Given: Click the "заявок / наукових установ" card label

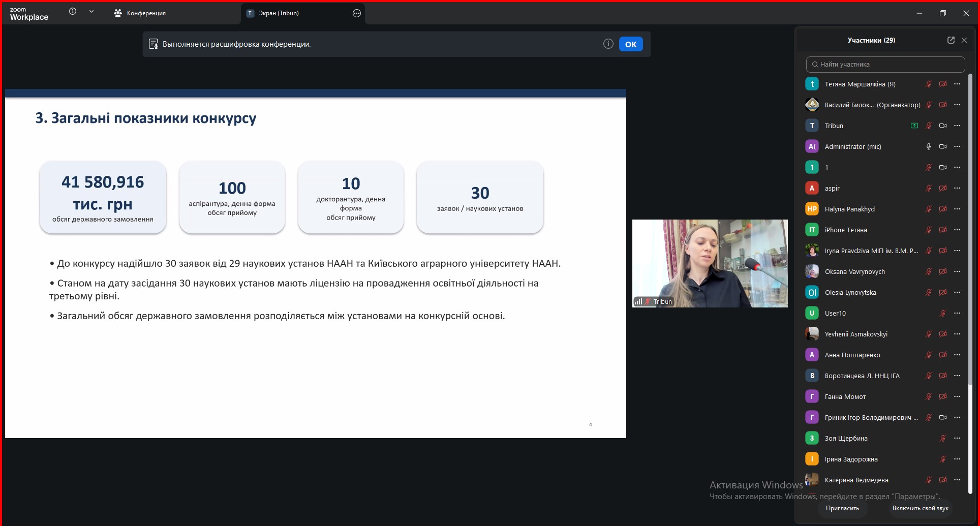Looking at the screenshot, I should [480, 208].
